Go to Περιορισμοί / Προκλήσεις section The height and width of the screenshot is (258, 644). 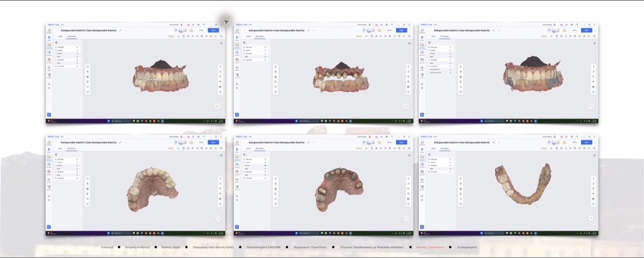(x=311, y=247)
